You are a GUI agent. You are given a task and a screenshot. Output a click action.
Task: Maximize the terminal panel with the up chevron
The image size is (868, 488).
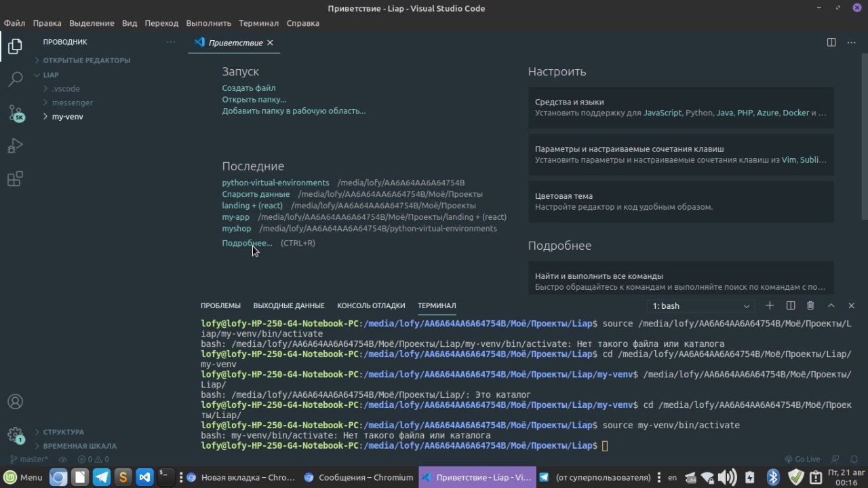831,305
